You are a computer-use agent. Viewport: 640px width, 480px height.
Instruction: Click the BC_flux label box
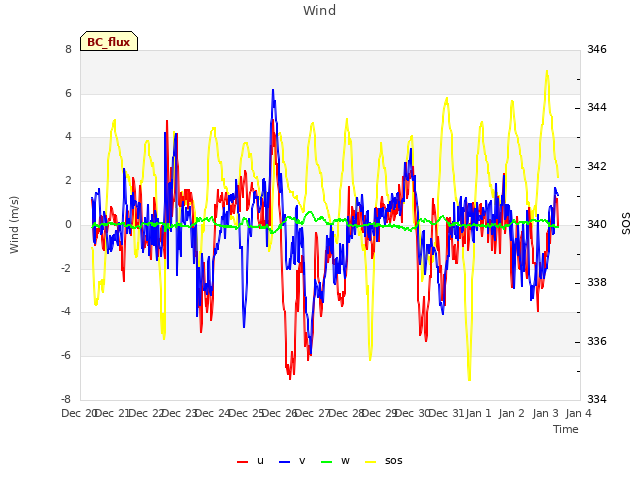click(x=109, y=41)
